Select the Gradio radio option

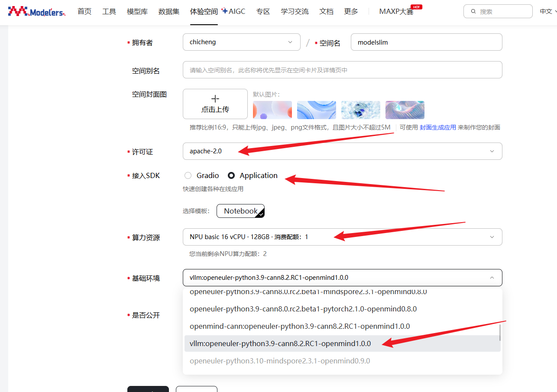(188, 175)
